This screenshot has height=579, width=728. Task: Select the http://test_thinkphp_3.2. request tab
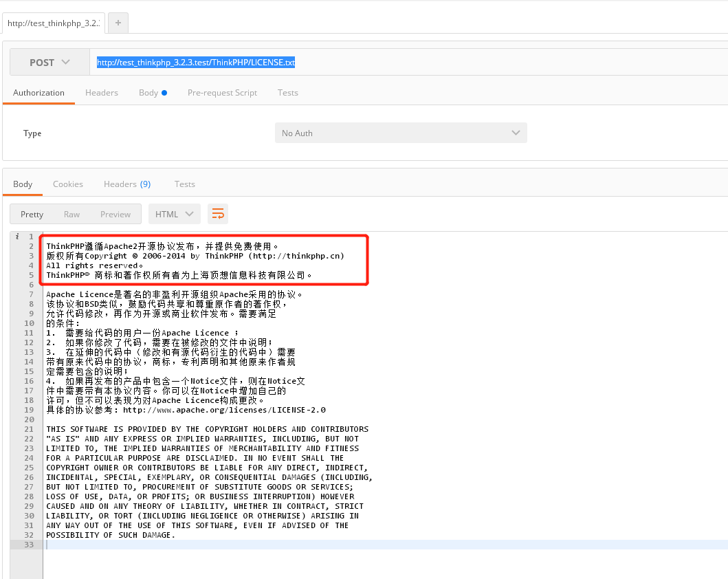point(54,23)
